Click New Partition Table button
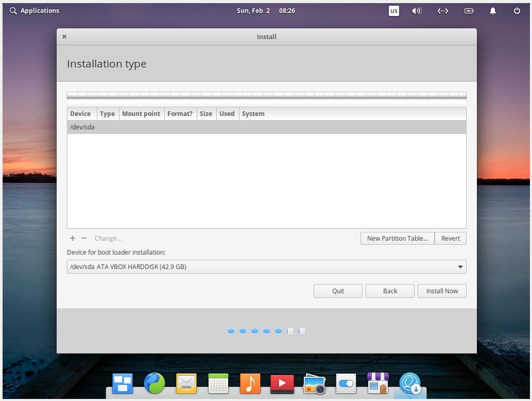The width and height of the screenshot is (532, 401). click(x=397, y=238)
